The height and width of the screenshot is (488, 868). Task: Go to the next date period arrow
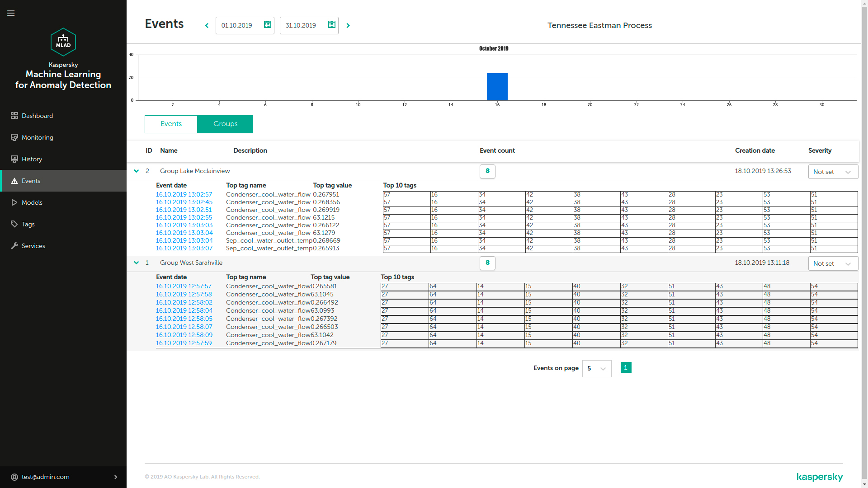coord(348,26)
